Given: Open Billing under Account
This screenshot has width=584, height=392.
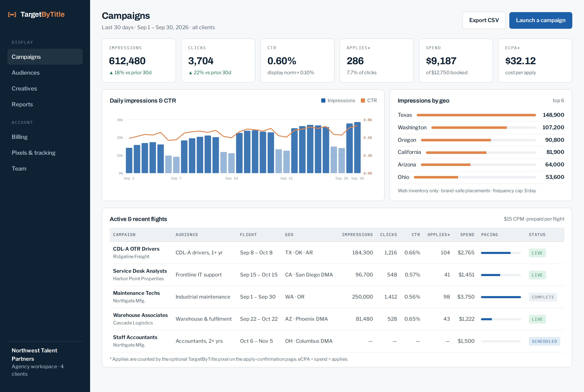Looking at the screenshot, I should pos(45,137).
